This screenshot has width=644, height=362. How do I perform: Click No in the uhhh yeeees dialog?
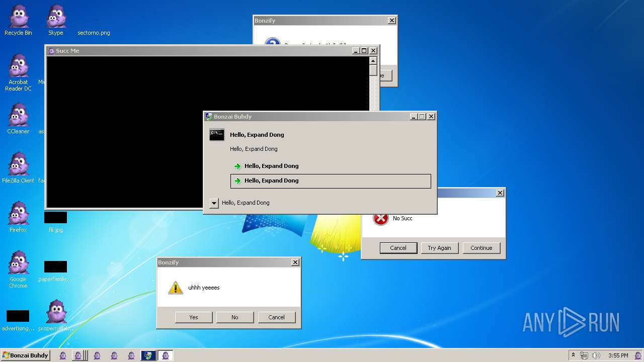pos(235,317)
